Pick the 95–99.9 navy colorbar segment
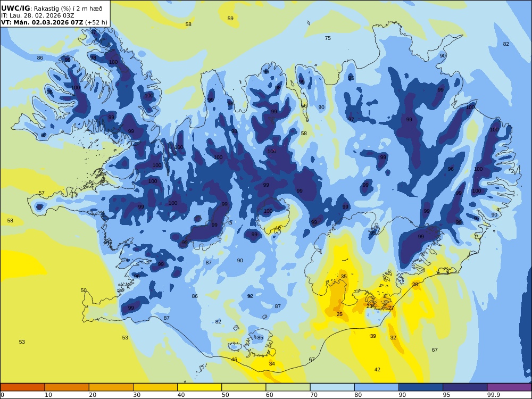Image resolution: width=532 pixels, height=399 pixels. pos(465,387)
